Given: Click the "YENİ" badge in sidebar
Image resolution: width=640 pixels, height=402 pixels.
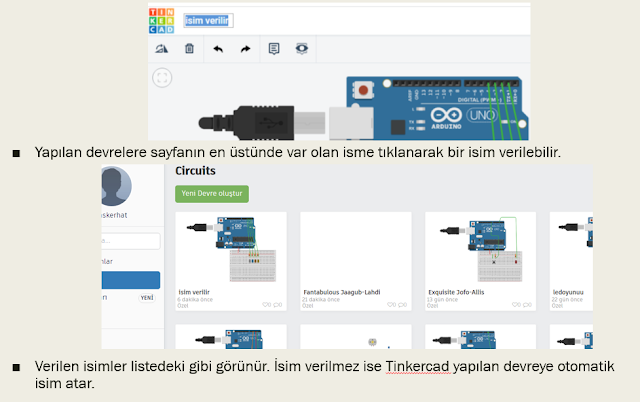Looking at the screenshot, I should pos(147,298).
